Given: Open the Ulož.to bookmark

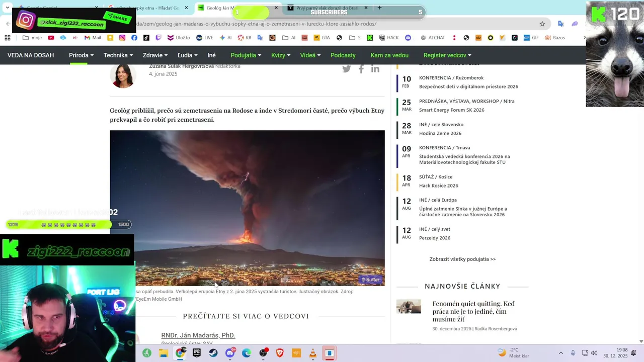Looking at the screenshot, I should [179, 38].
